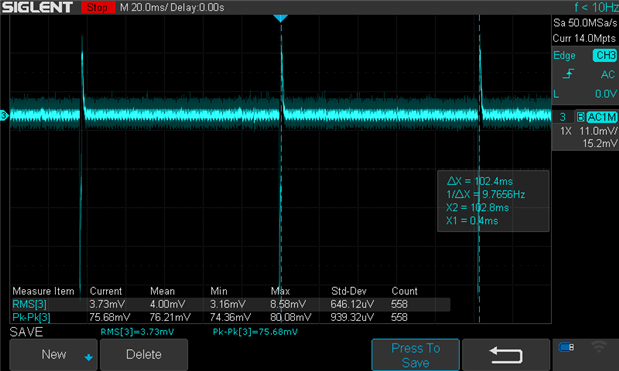Image resolution: width=619 pixels, height=371 pixels.
Task: Open the New save dropdown
Action: pyautogui.click(x=53, y=354)
